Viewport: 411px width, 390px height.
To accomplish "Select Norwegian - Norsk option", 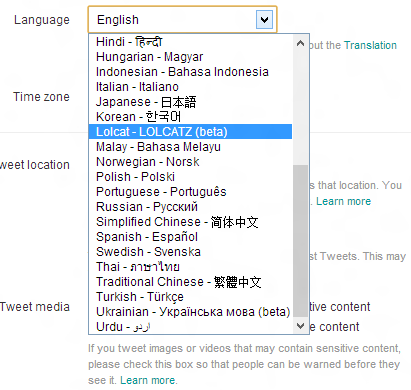I will (x=190, y=162).
